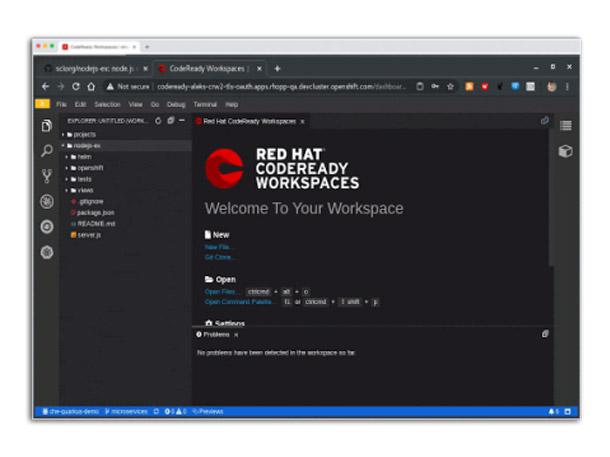Bookmark this page with the star
This screenshot has width=610, height=457.
450,86
